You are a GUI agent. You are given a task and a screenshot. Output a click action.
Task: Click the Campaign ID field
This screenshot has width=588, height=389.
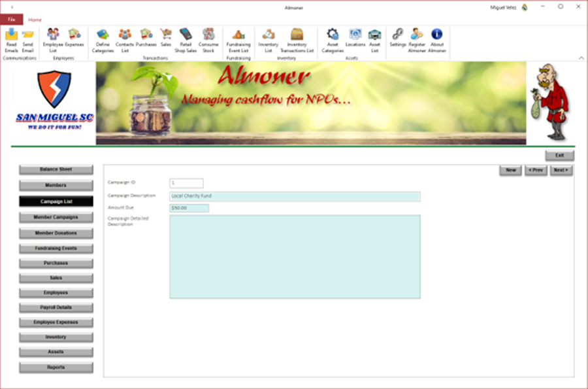coord(186,183)
